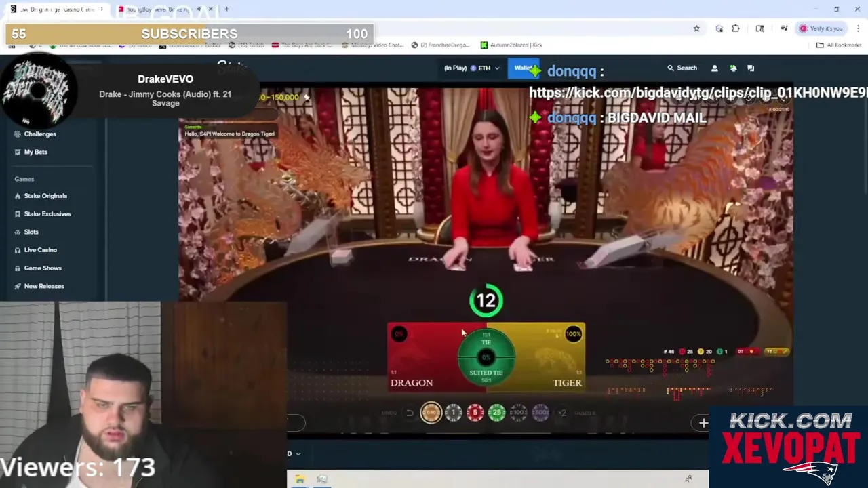Select the 0.50 chip
This screenshot has height=488, width=868.
[431, 413]
